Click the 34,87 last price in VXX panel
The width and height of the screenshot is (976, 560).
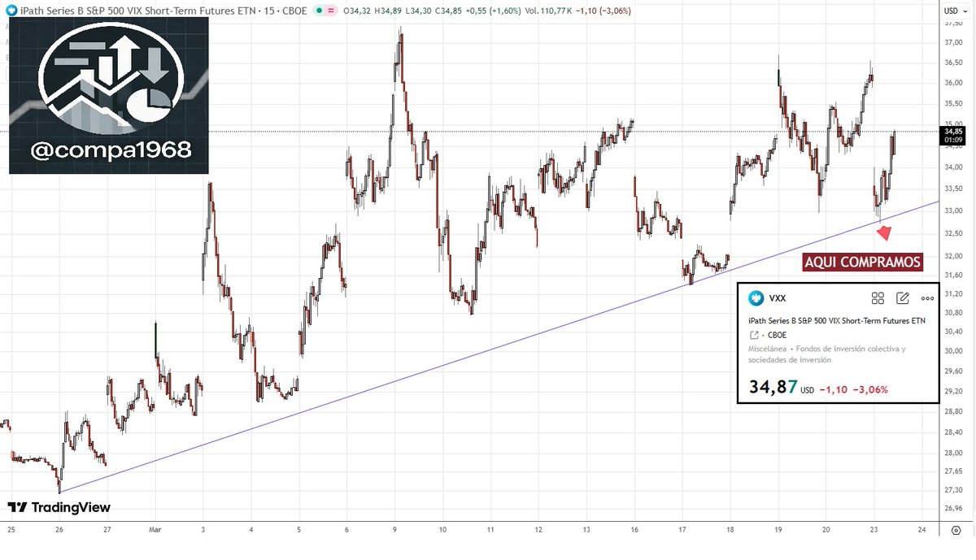coord(772,389)
